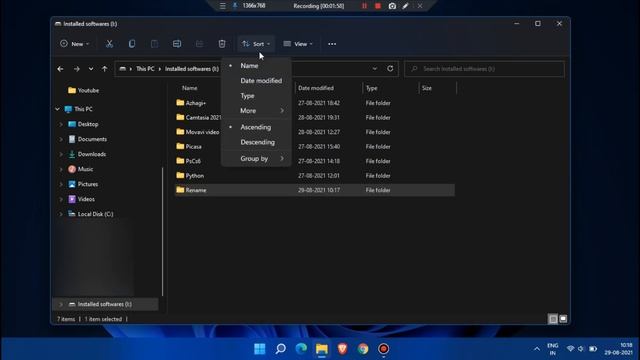The height and width of the screenshot is (360, 640).
Task: Pause the screen recording
Action: point(364,6)
